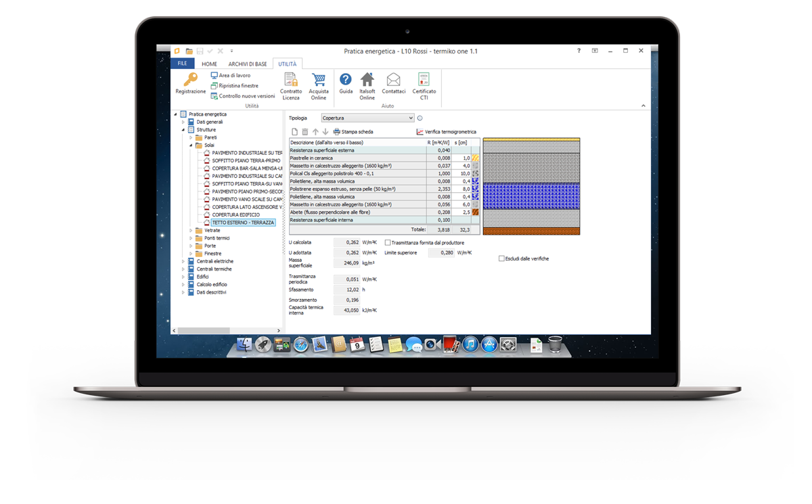Open Contratto Licenza document icon
The image size is (812, 504).
(291, 80)
